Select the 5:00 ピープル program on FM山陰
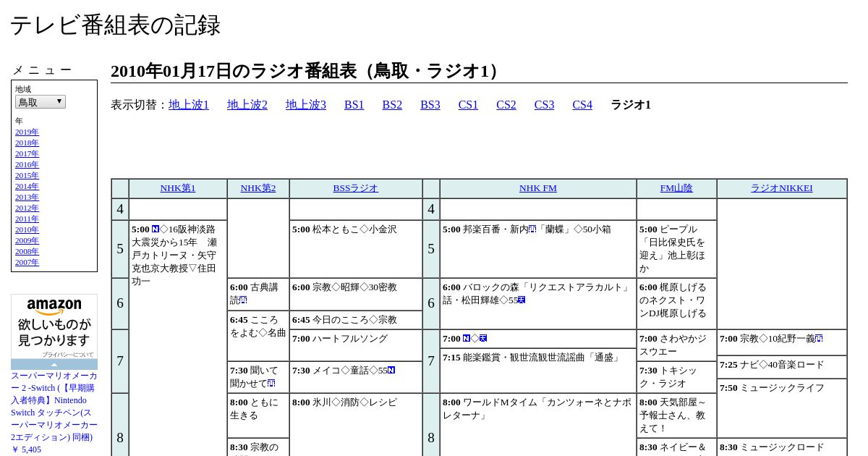 point(676,249)
